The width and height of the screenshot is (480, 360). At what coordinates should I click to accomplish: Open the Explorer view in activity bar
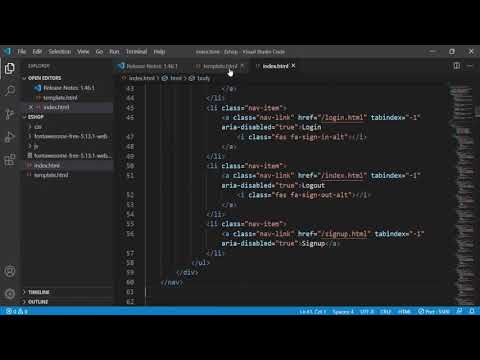point(10,69)
